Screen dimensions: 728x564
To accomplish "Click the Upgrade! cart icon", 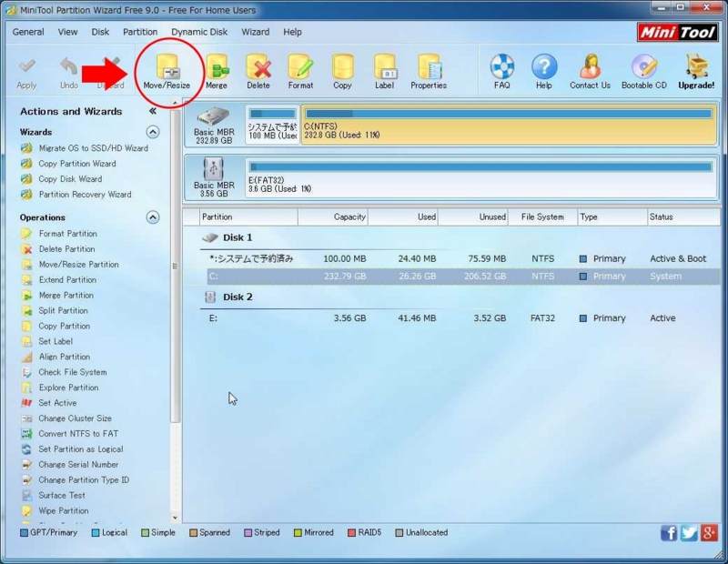I will (696, 72).
